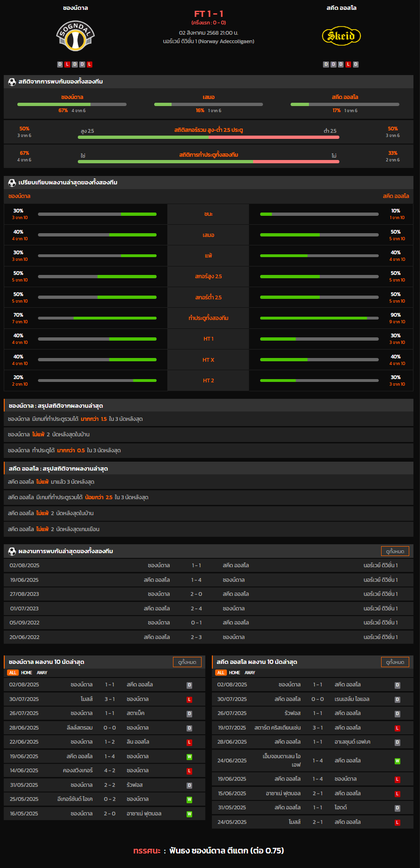Click Skeid 15/06/2025 match row
420x868 pixels.
pos(313,793)
